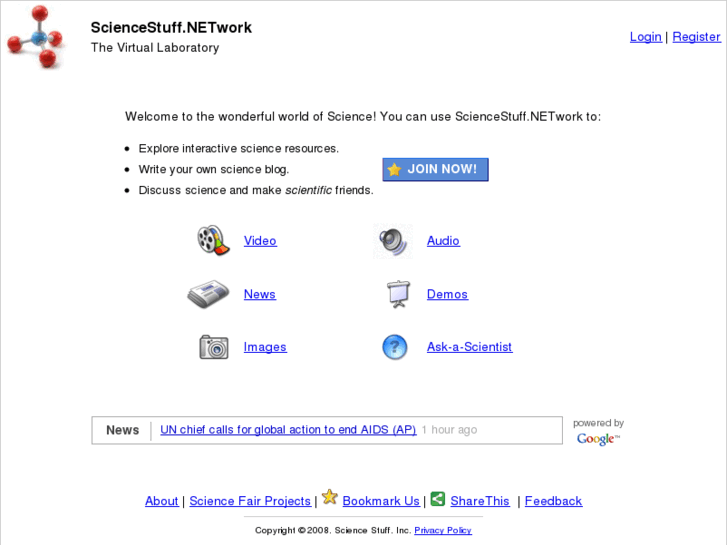Click the Video film reel icon
This screenshot has width=727, height=545.
[212, 240]
